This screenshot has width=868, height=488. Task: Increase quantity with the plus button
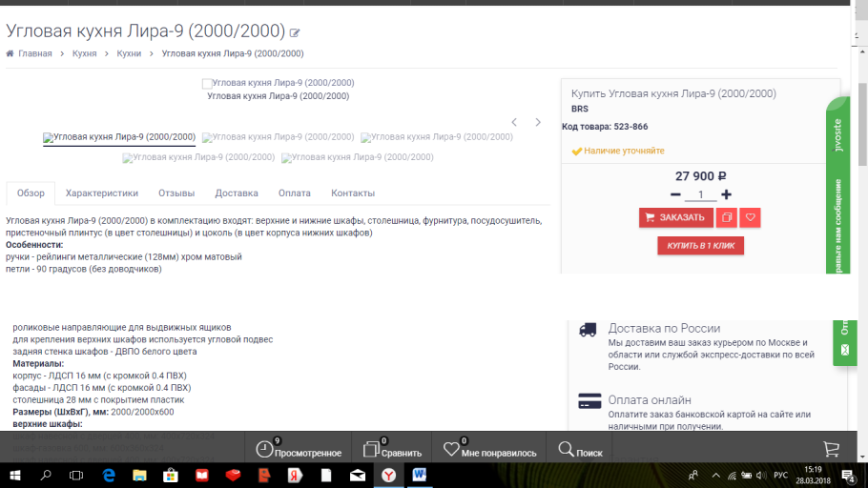pyautogui.click(x=727, y=194)
